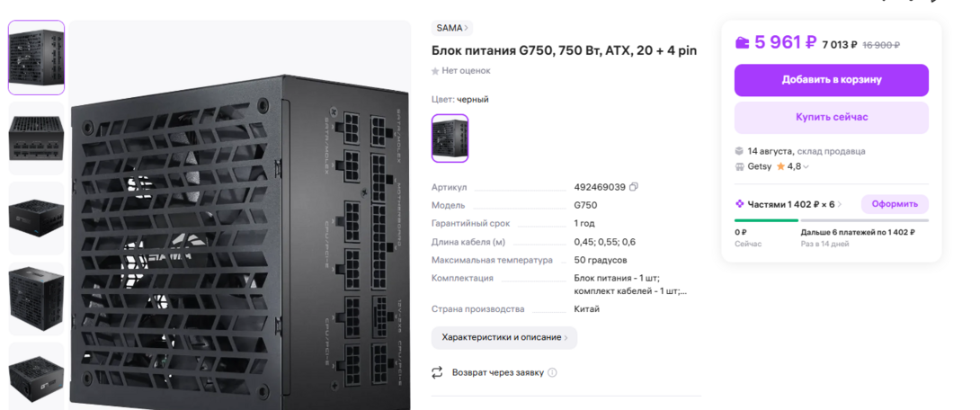Add product with Добавить в корзину
980x410 pixels.
832,80
